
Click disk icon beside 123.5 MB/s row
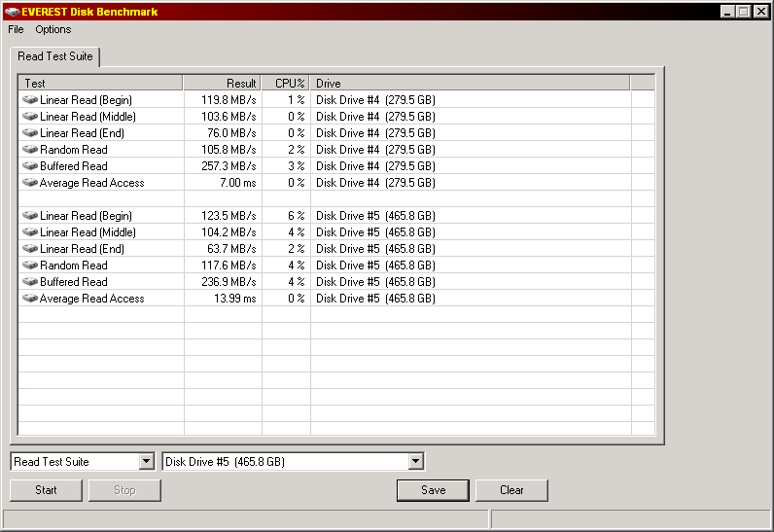30,216
